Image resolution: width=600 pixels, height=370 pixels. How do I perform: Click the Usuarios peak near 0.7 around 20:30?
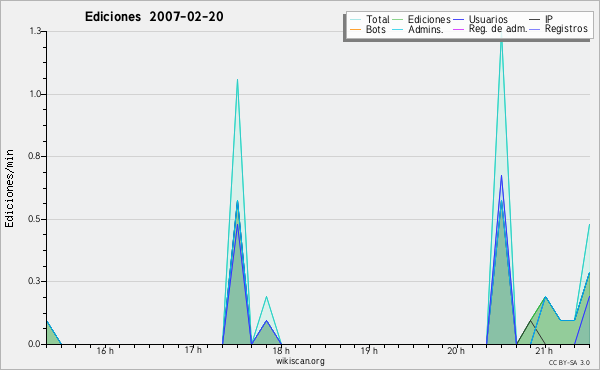point(501,176)
